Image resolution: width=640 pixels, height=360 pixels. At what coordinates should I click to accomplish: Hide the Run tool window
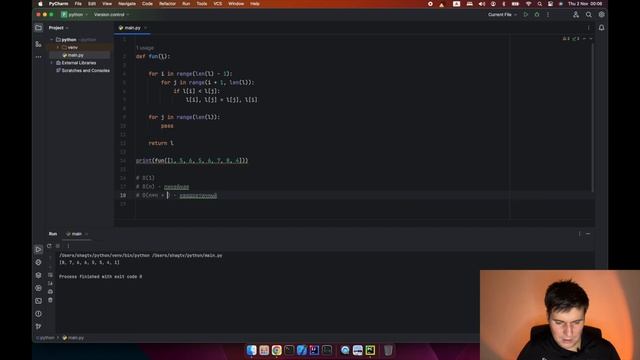click(588, 234)
